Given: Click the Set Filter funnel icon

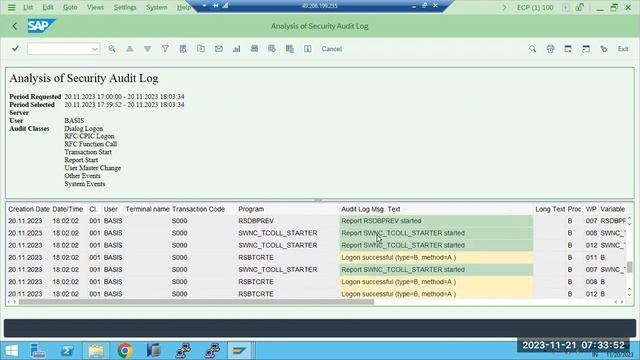Looking at the screenshot, I should [165, 49].
